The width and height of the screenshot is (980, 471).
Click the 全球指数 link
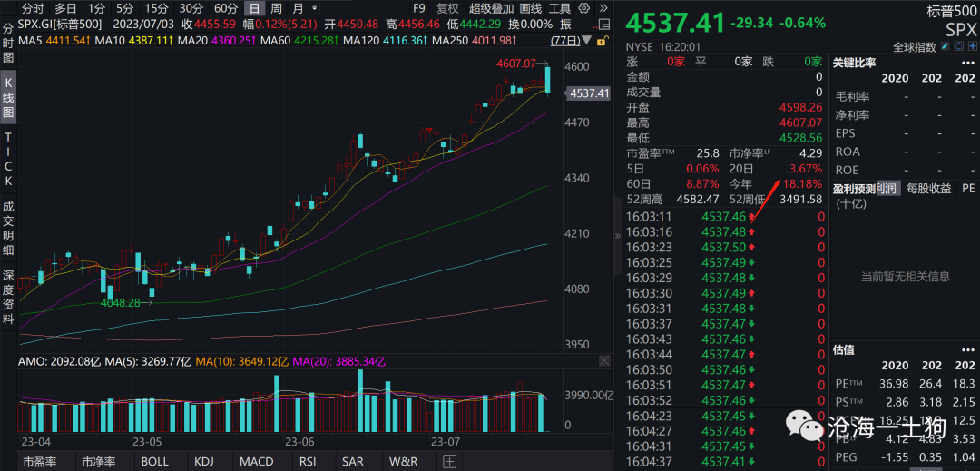point(915,47)
